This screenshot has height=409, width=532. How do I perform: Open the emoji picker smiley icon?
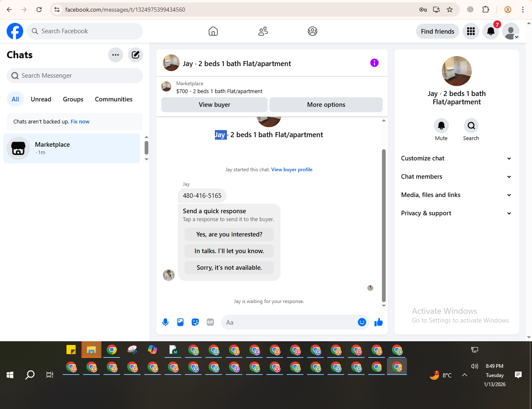pos(362,322)
